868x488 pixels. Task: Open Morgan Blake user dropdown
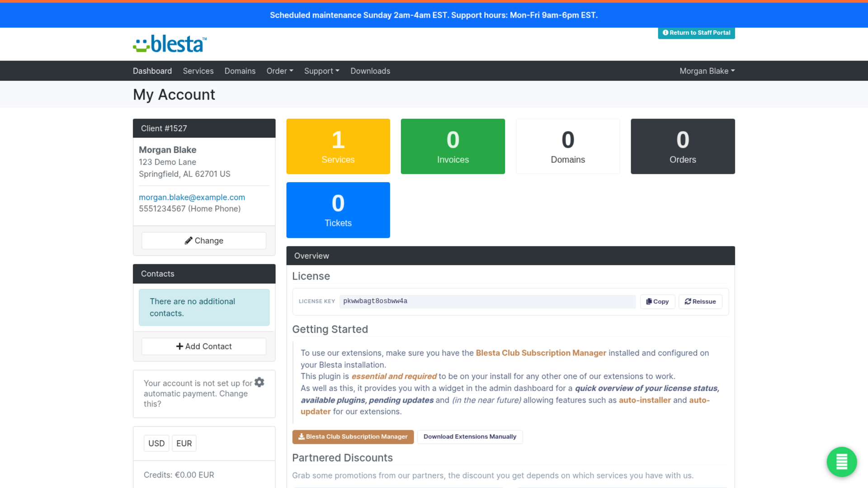coord(707,71)
